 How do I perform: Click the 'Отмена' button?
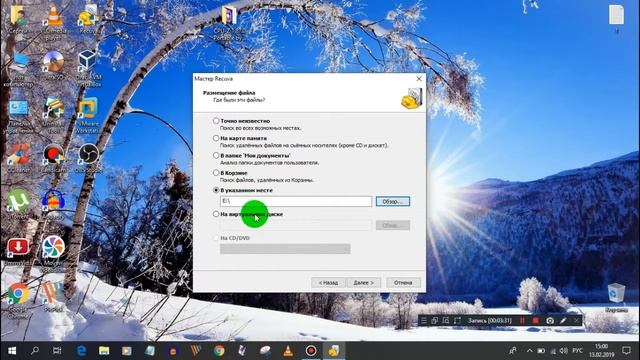403,282
